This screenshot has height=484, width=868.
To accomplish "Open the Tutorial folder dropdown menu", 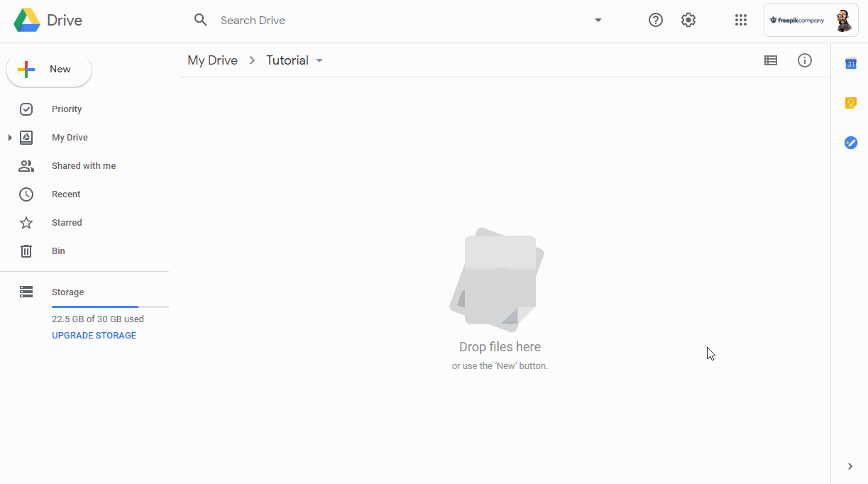I will [319, 60].
